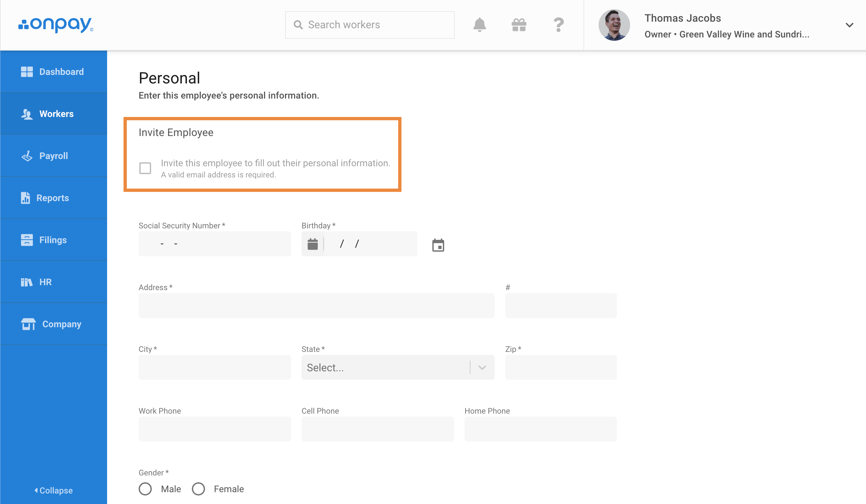Open the Filings section
The height and width of the screenshot is (504, 866).
pyautogui.click(x=54, y=240)
